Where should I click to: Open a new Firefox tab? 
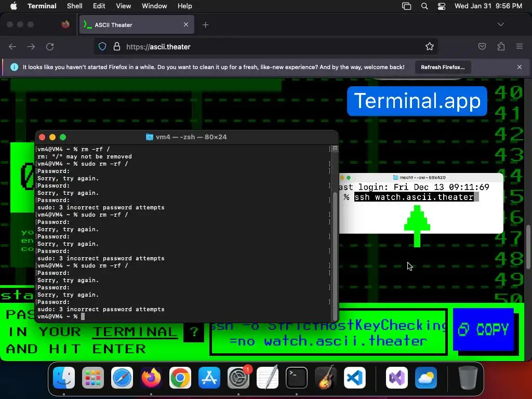tap(206, 25)
